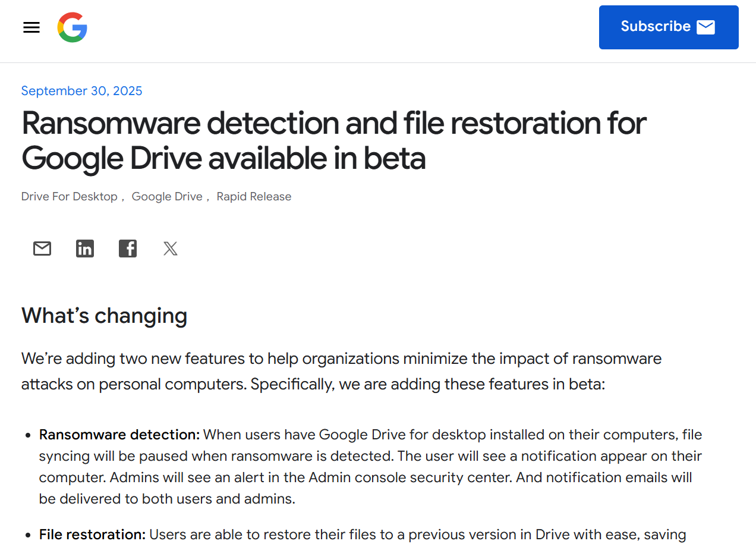Click the article title headline
Viewport: 756px width, 544px height.
click(333, 141)
